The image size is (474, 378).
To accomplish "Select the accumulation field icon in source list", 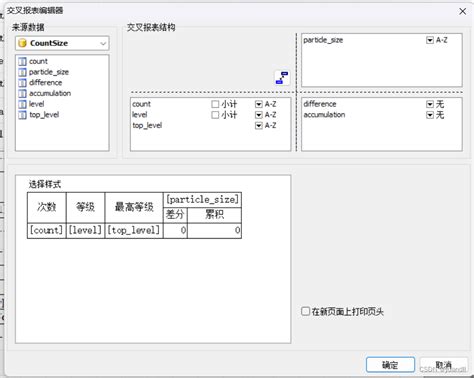I will (22, 94).
